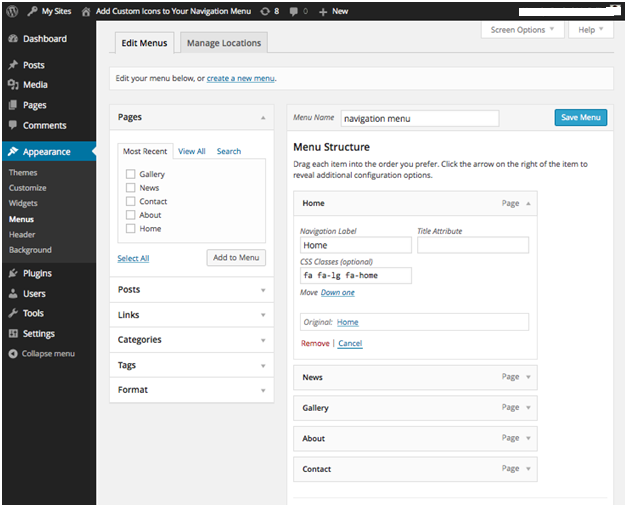Click the Pages icon in sidebar
Viewport: 625px width, 507px height.
tap(13, 105)
